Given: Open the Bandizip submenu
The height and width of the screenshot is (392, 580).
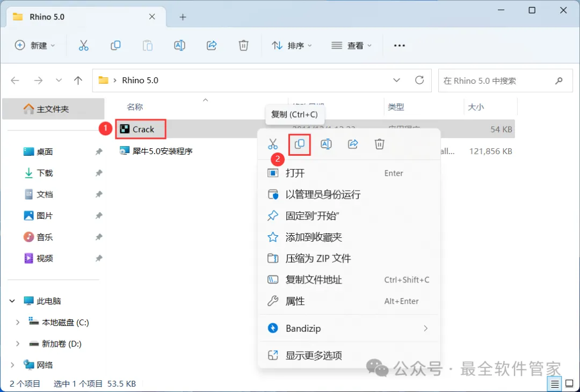Looking at the screenshot, I should click(349, 329).
